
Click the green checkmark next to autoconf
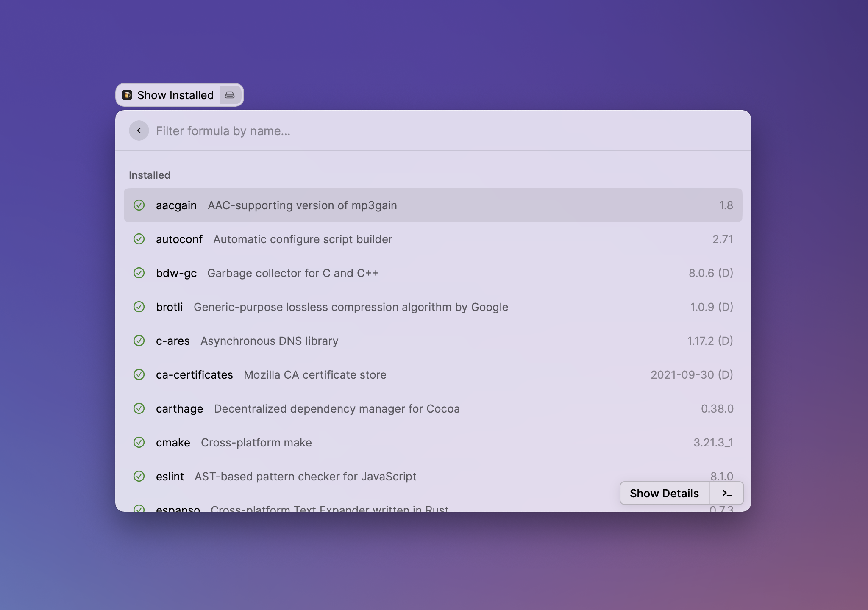coord(139,239)
